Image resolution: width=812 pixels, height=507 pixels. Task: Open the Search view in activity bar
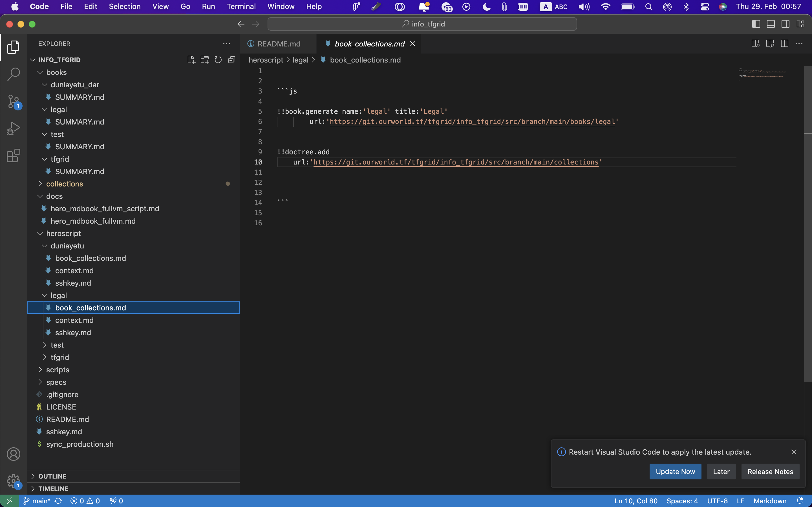(14, 74)
